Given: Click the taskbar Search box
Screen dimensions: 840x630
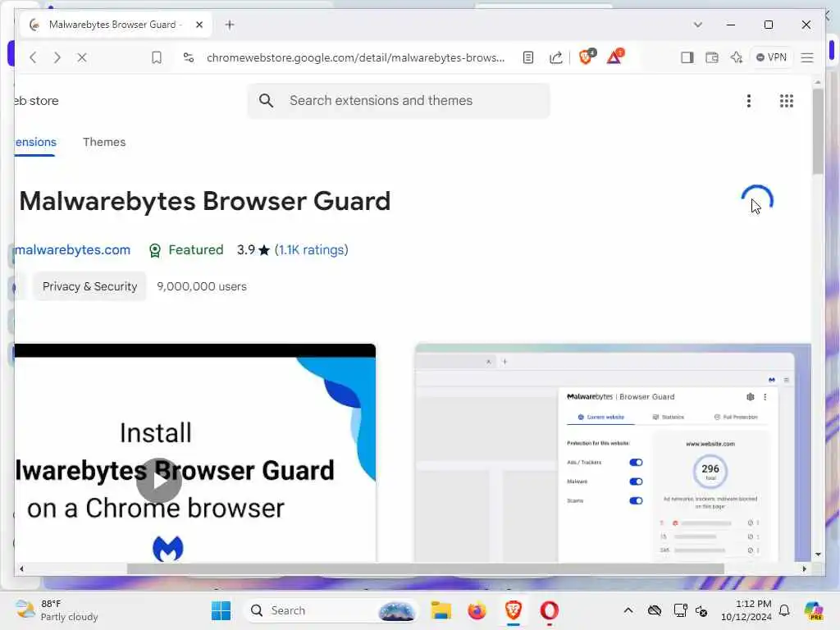Looking at the screenshot, I should tap(331, 610).
